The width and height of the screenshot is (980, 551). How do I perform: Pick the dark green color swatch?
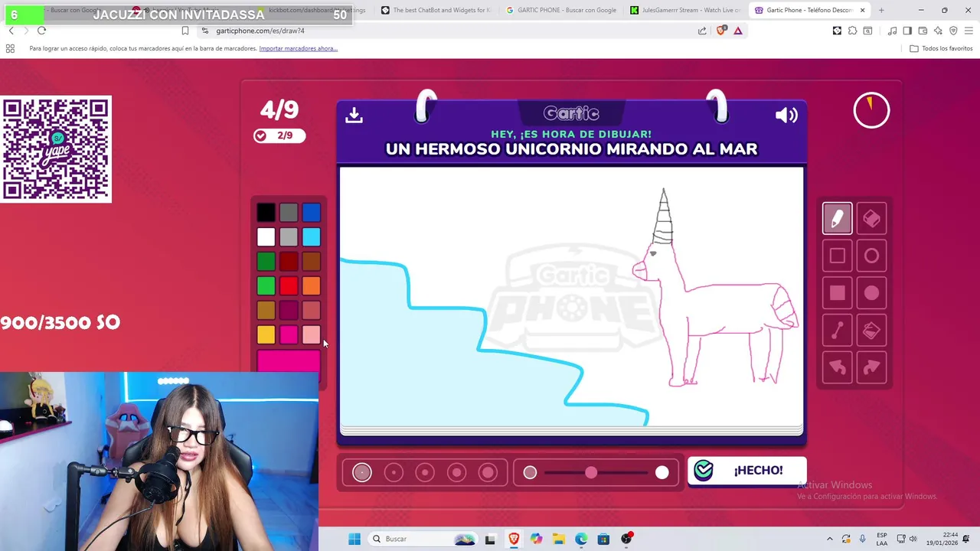266,262
